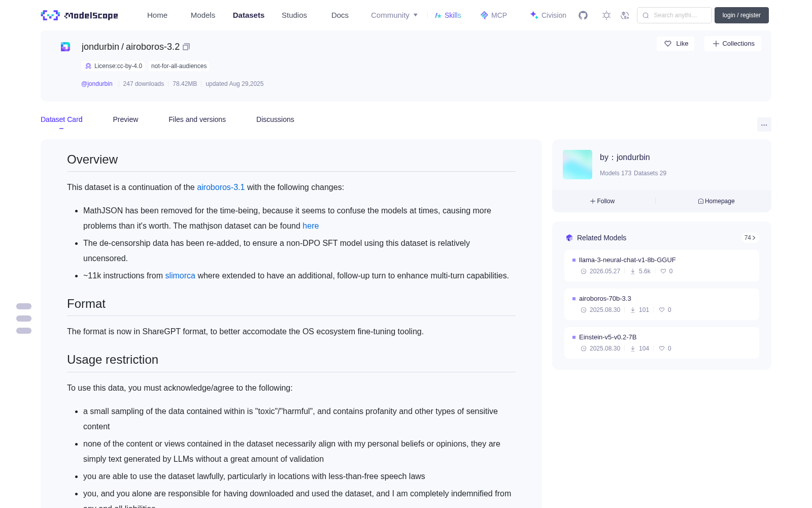Open the MCP navigation link
This screenshot has width=812, height=508.
tap(494, 15)
